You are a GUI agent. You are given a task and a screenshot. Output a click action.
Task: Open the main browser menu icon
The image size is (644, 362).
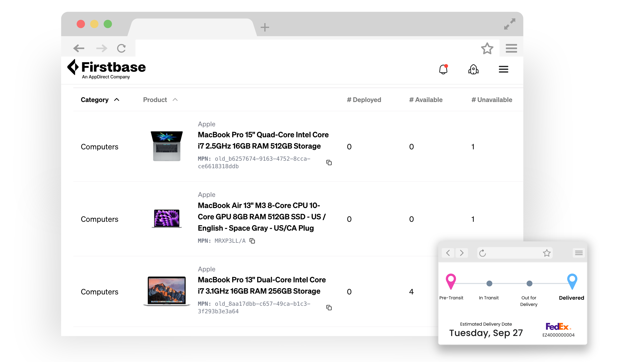(511, 48)
